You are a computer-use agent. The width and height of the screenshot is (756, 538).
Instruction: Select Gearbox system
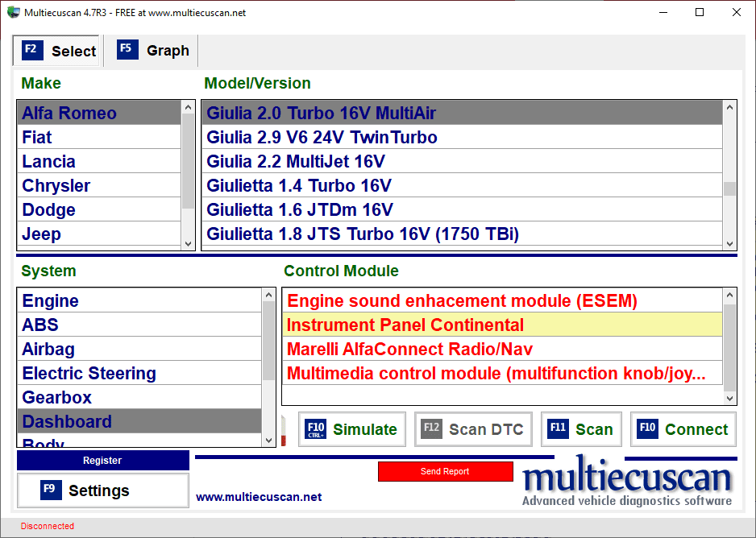tap(139, 396)
